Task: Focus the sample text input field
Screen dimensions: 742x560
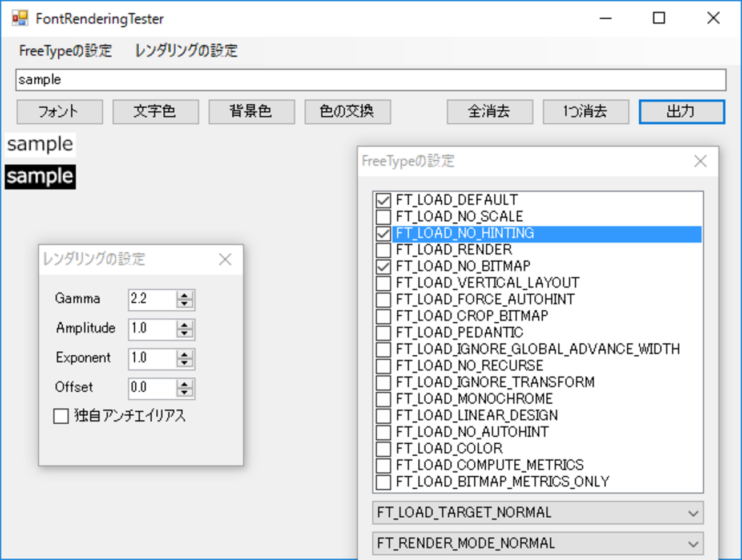Action: coord(371,80)
